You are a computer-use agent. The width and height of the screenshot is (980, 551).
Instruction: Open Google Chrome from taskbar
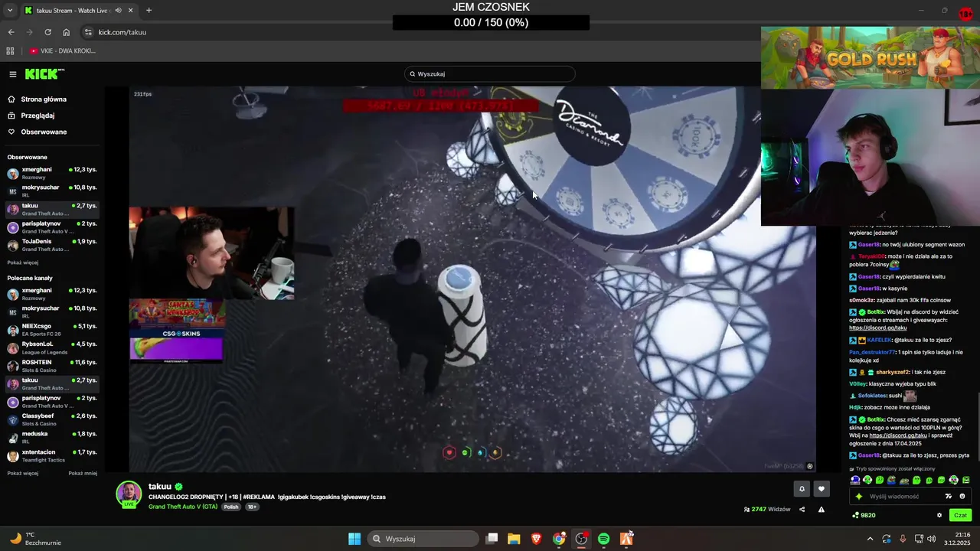(x=559, y=539)
